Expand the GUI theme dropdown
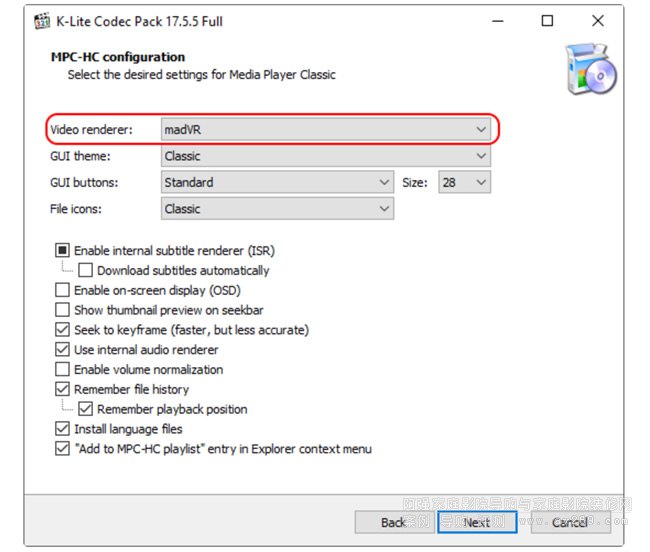The height and width of the screenshot is (552, 650). click(325, 156)
